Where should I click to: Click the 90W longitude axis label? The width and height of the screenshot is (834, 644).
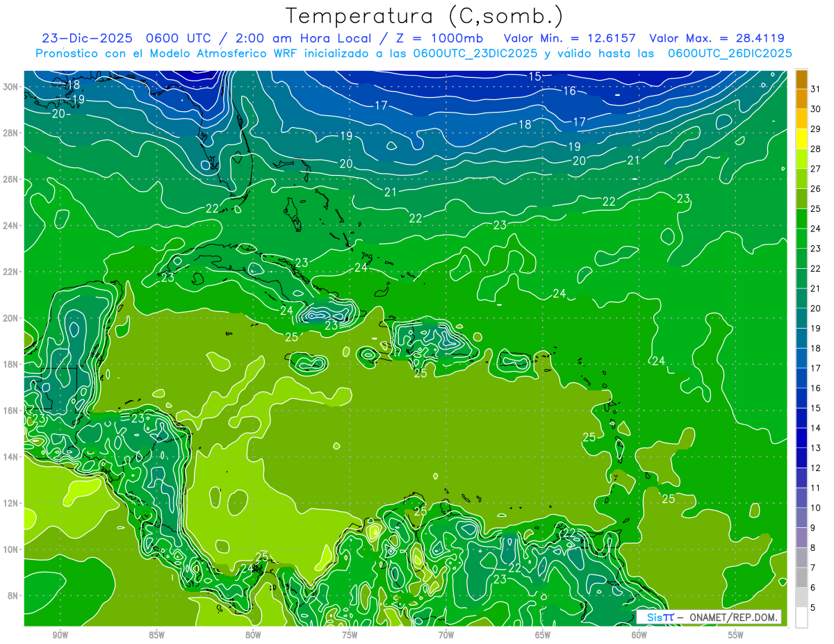tap(60, 635)
